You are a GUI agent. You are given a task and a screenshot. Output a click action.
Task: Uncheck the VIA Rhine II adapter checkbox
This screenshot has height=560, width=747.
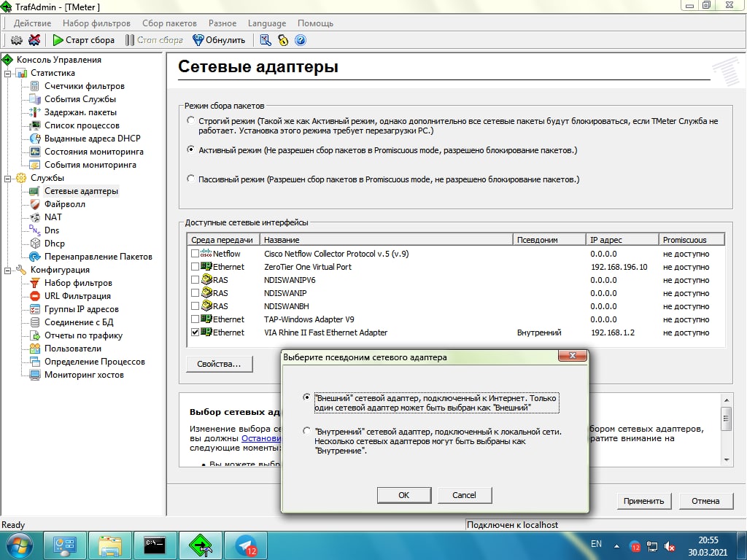click(195, 332)
